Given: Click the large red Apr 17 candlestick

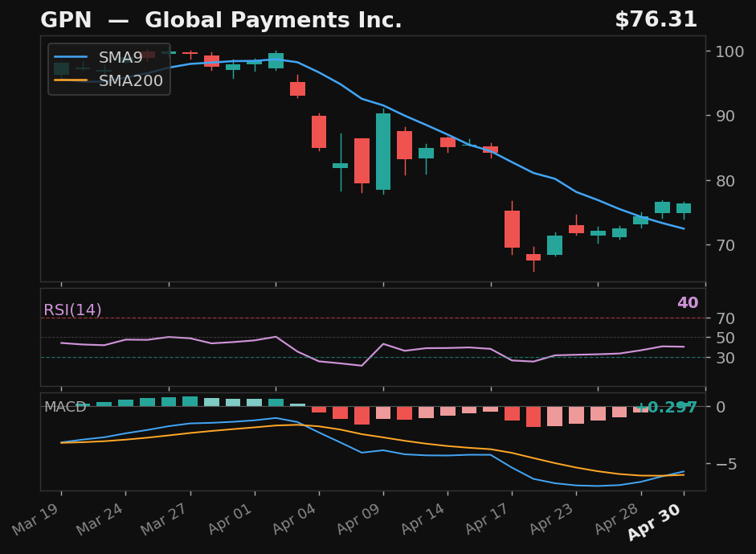Looking at the screenshot, I should pyautogui.click(x=512, y=228).
